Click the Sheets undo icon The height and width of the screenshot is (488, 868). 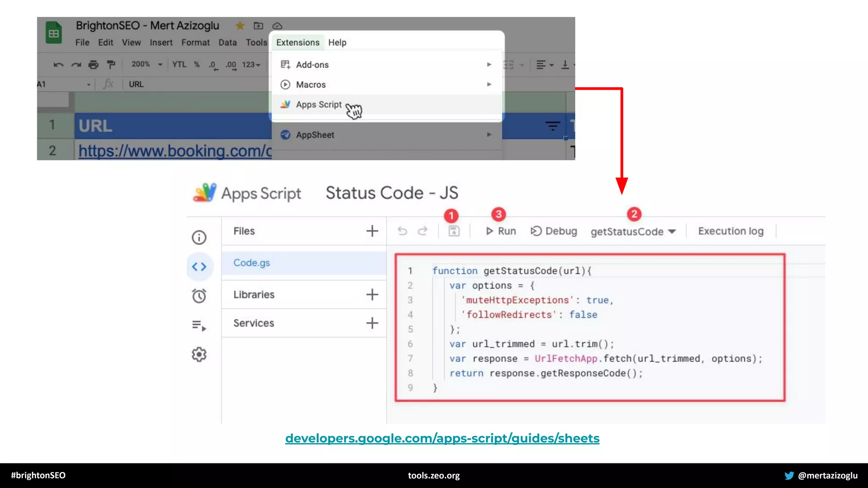58,64
